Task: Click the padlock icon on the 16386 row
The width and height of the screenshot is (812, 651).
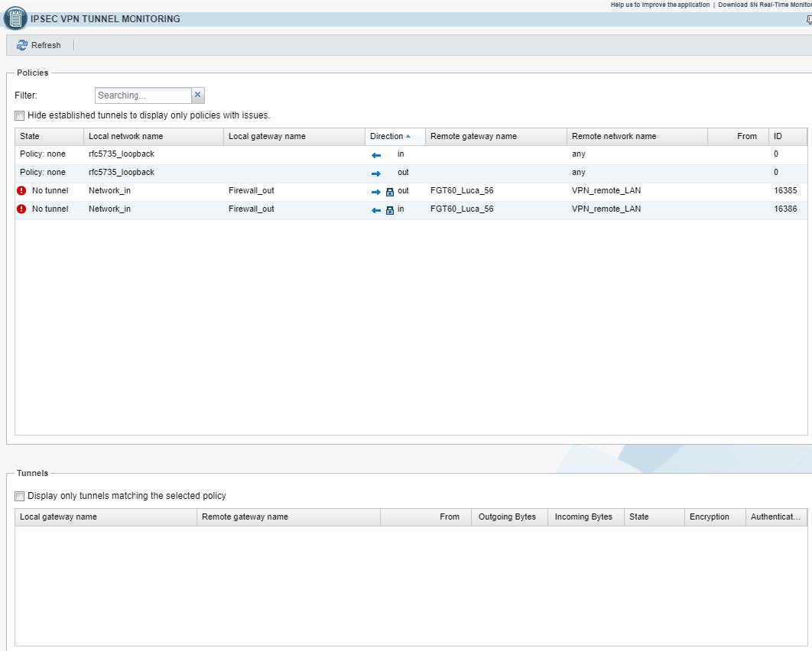Action: pos(390,210)
